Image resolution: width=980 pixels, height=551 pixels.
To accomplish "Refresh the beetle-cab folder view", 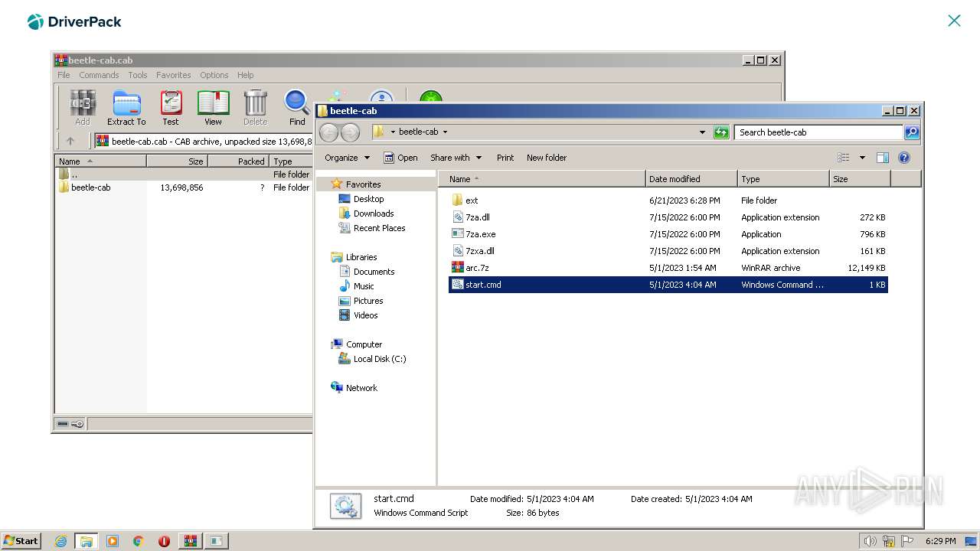I will pyautogui.click(x=720, y=132).
